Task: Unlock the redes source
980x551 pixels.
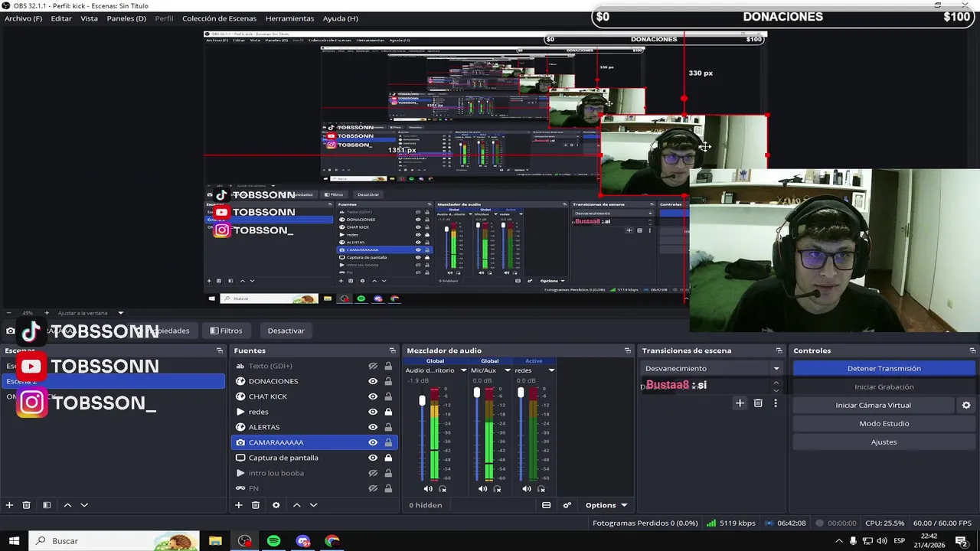Action: click(x=388, y=412)
